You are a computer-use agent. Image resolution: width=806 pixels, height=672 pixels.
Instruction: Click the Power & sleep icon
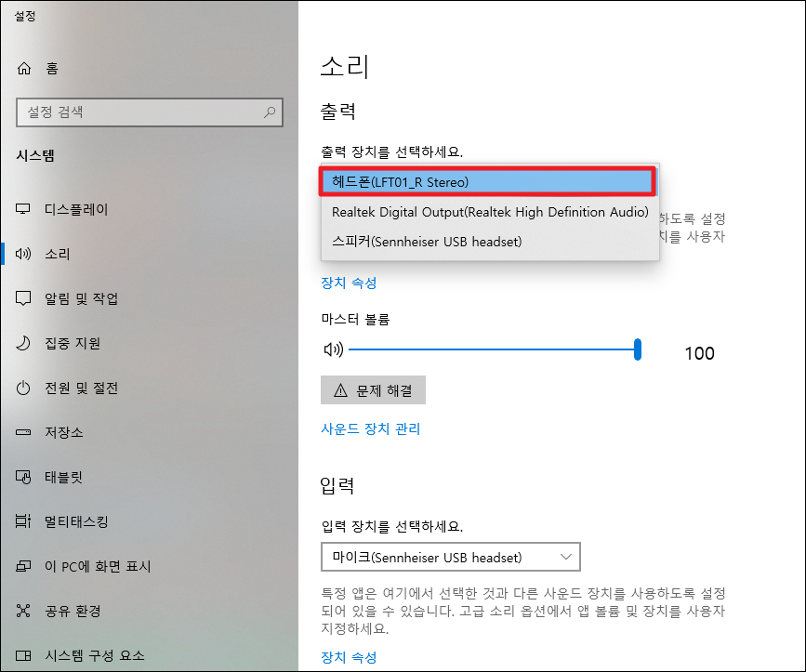coord(24,388)
